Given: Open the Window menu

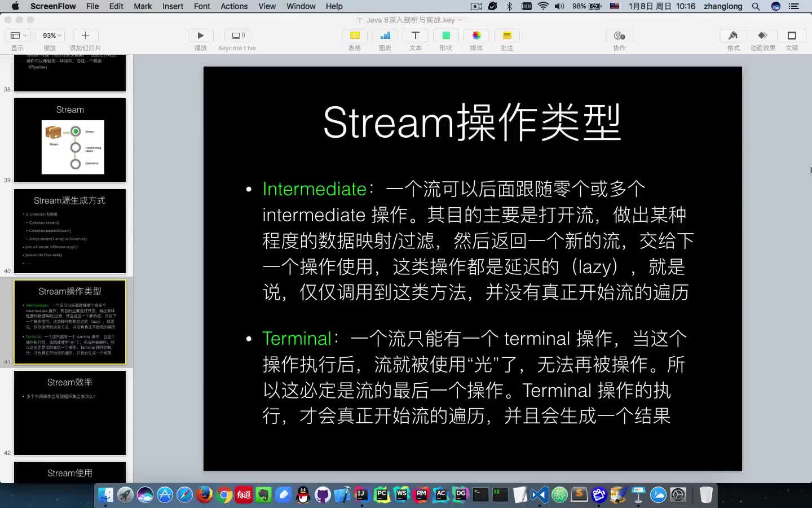Looking at the screenshot, I should tap(301, 6).
